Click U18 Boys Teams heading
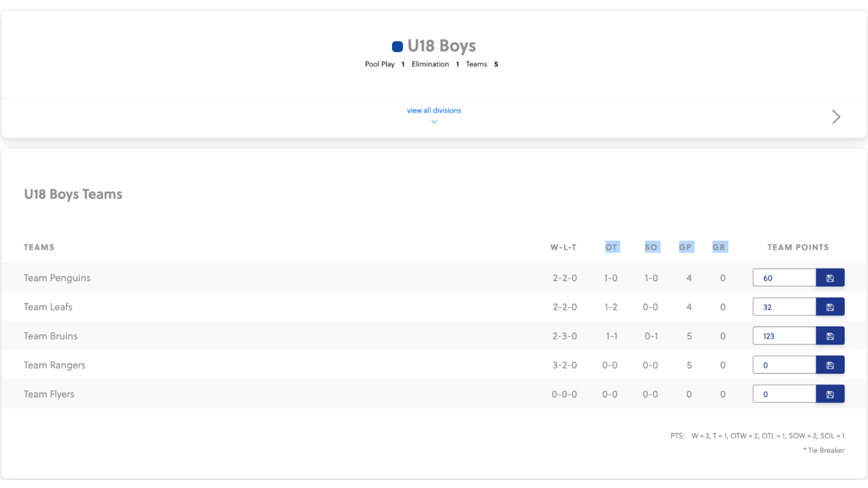868x488 pixels. pyautogui.click(x=73, y=195)
